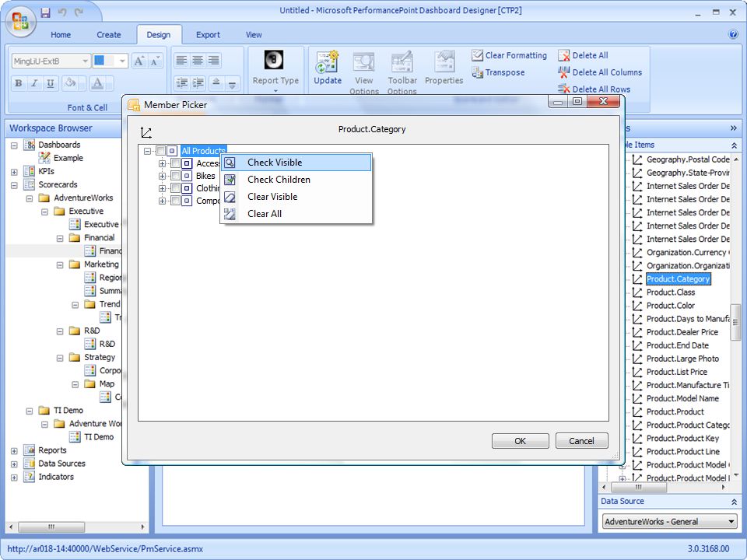Click the font color A button
This screenshot has width=747, height=560.
pos(97,83)
